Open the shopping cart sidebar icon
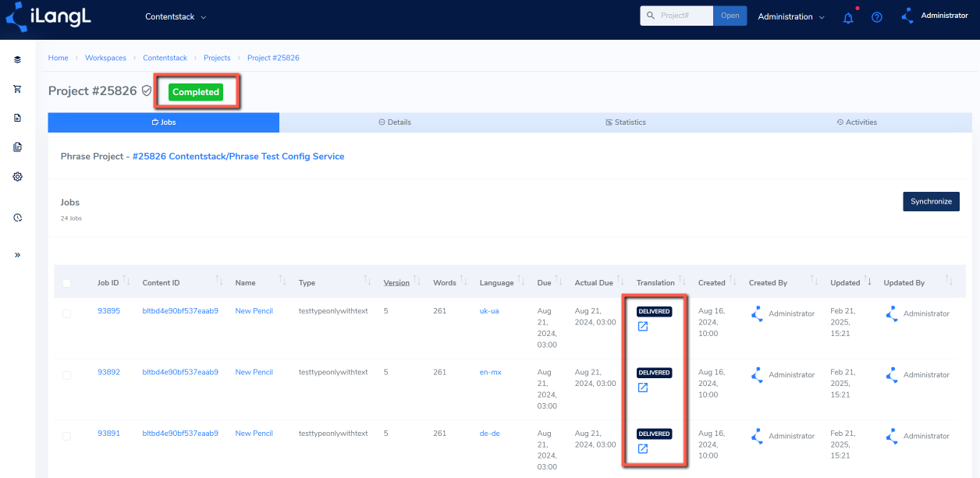Screen dimensions: 980x478 click(x=17, y=89)
